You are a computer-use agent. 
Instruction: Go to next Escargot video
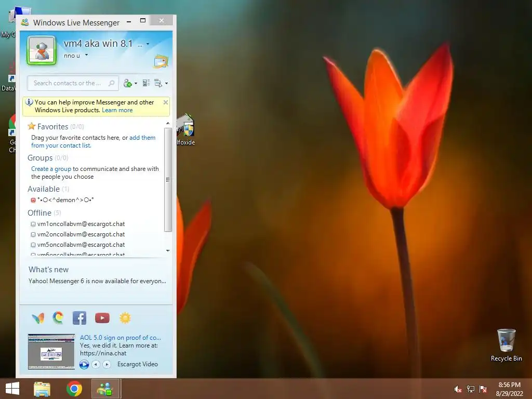tap(107, 364)
